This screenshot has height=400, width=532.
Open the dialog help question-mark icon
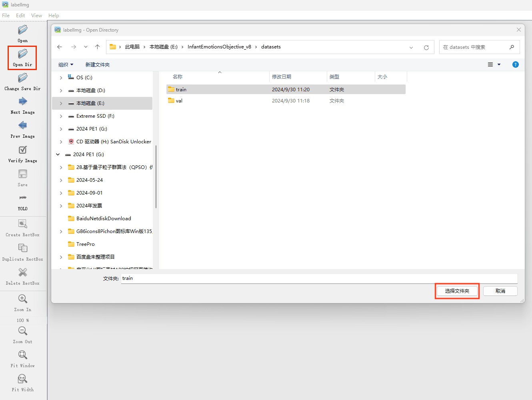pyautogui.click(x=516, y=64)
